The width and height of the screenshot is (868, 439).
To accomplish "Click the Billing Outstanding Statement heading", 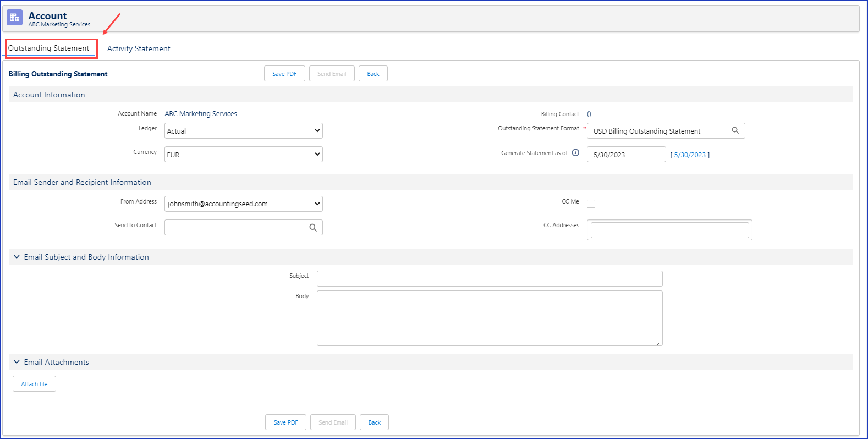I will (x=58, y=74).
